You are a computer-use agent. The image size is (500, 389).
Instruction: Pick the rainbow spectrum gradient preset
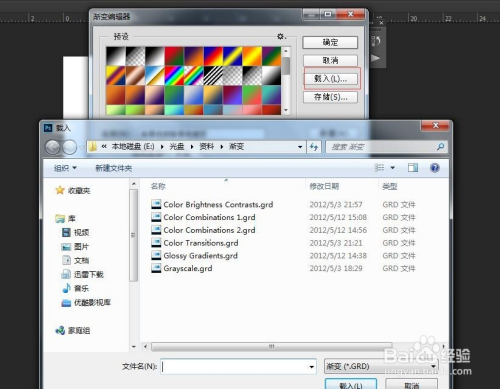click(x=174, y=75)
